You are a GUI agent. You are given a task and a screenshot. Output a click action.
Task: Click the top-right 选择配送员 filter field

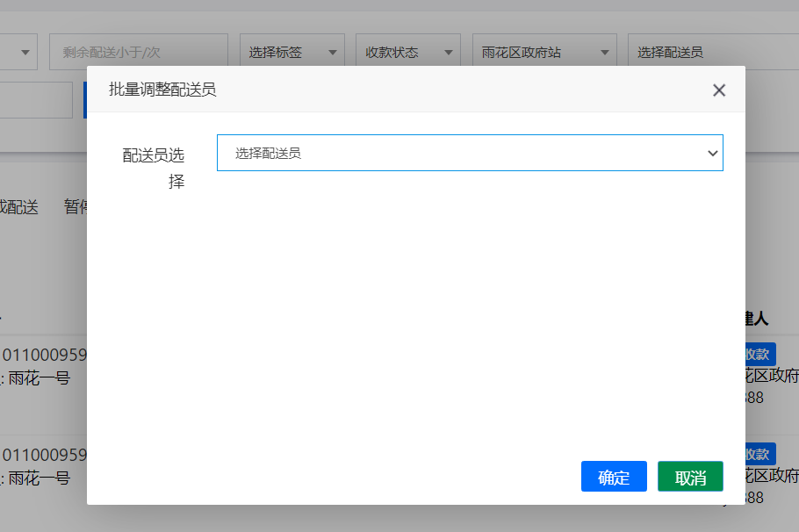click(711, 53)
